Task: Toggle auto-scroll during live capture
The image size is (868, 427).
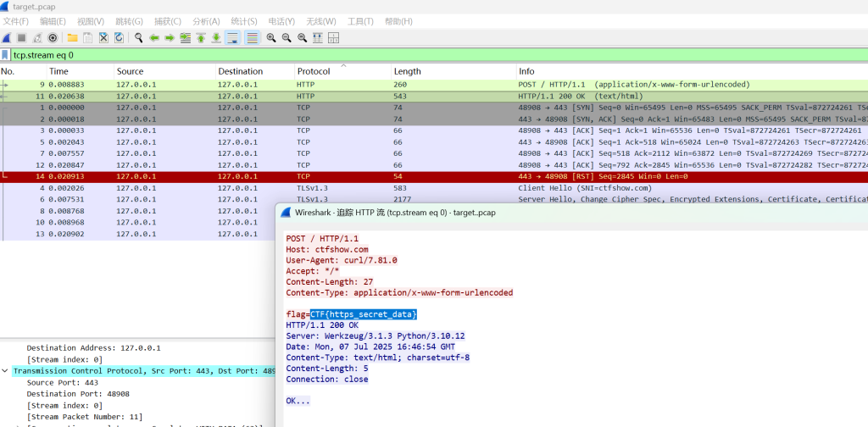Action: click(233, 38)
